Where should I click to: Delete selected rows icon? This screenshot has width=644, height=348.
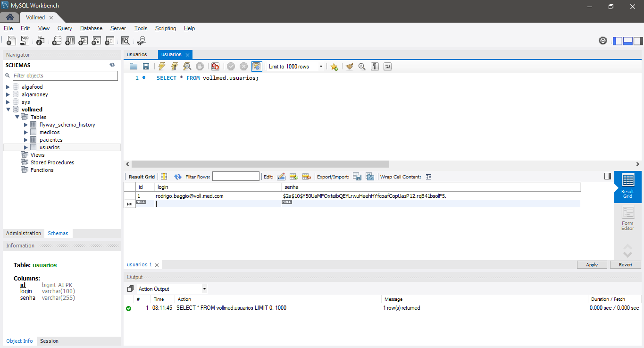pyautogui.click(x=307, y=177)
